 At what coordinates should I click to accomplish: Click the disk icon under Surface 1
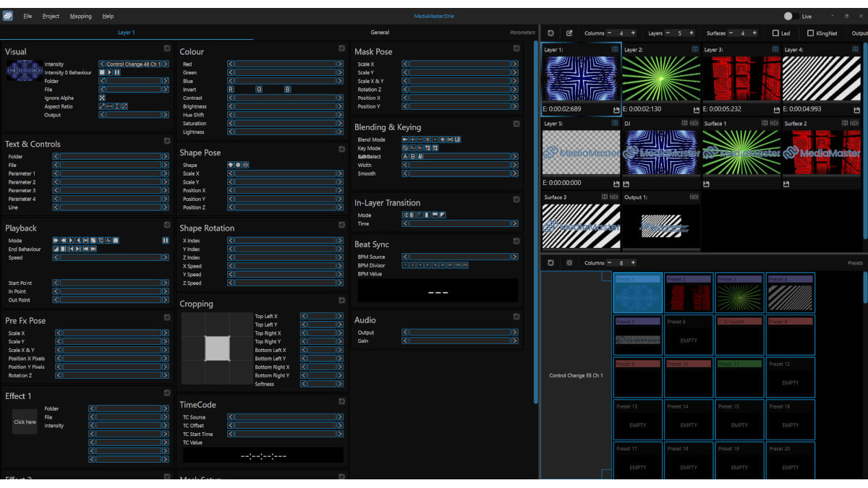[706, 184]
